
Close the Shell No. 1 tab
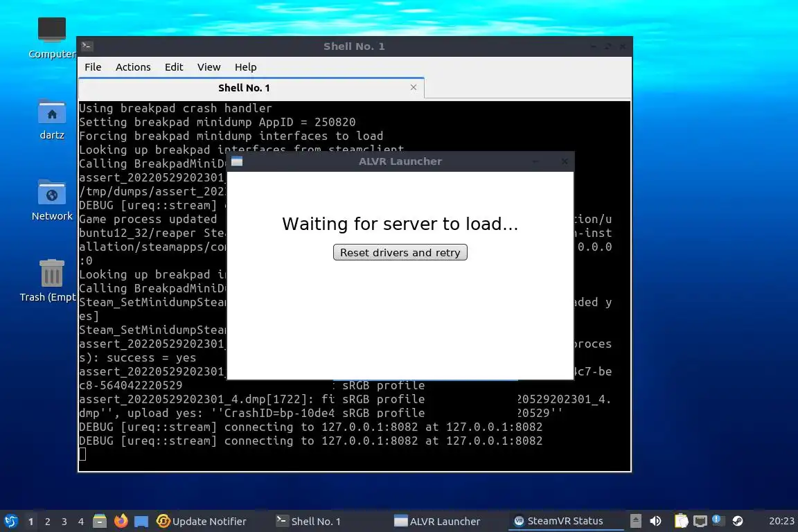coord(414,87)
